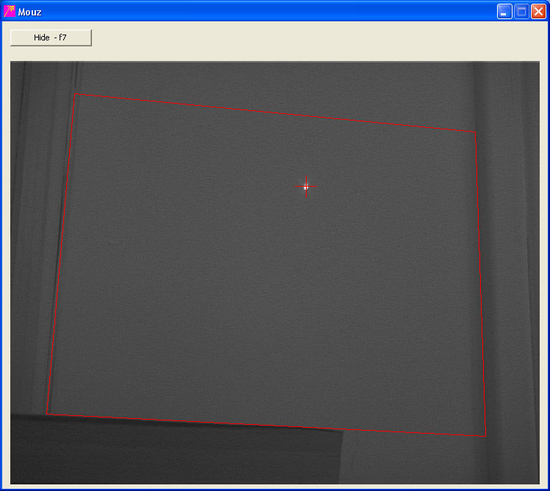
Task: Minimize the Mouz window
Action: 504,12
